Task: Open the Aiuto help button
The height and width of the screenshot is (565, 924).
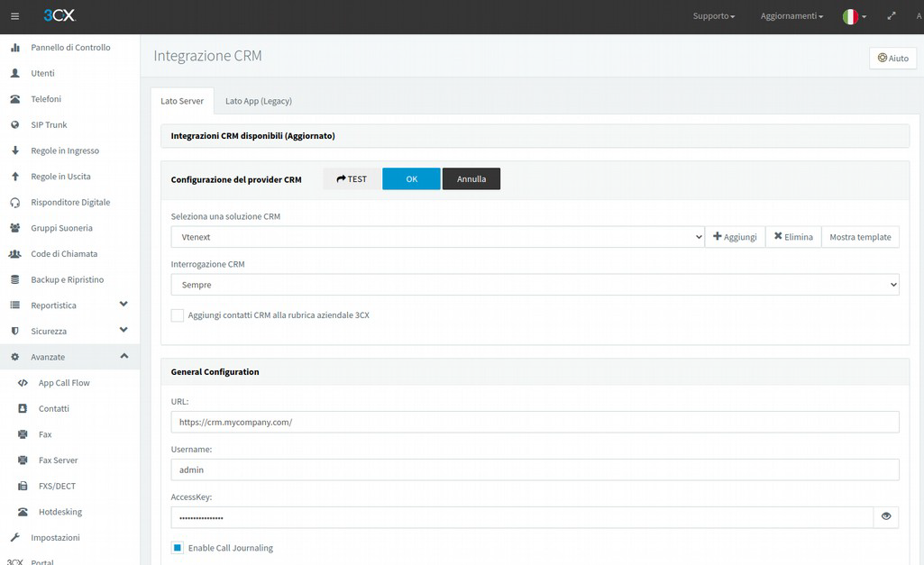Action: 892,58
